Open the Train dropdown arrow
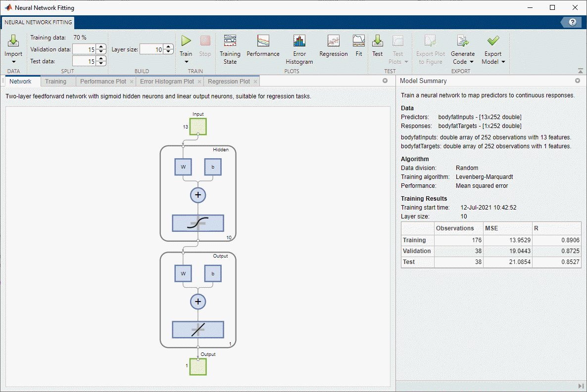The width and height of the screenshot is (587, 392). tap(187, 62)
